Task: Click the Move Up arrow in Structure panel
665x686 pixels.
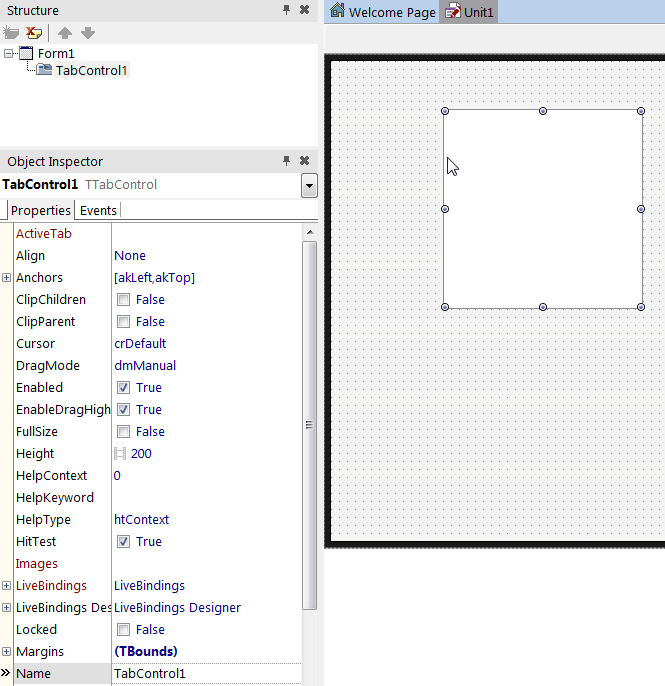Action: click(65, 32)
